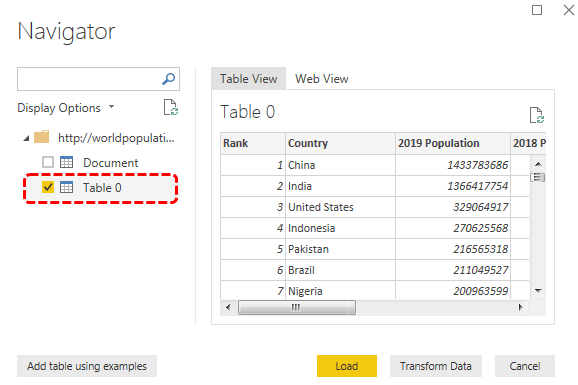Switch to the Table View tab
Image resolution: width=578 pixels, height=385 pixels.
click(x=248, y=79)
